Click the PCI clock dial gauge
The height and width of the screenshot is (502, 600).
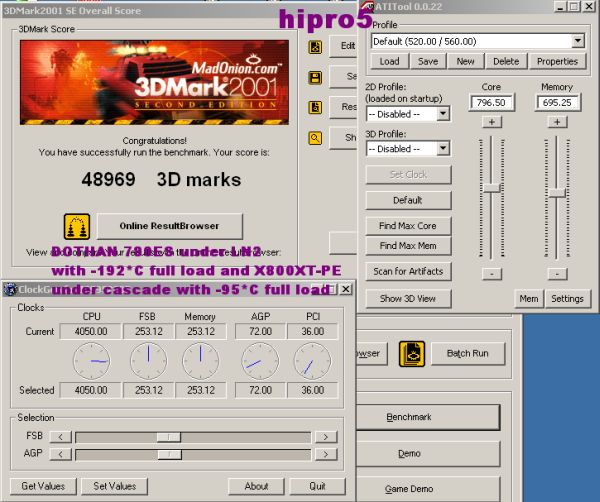click(312, 361)
